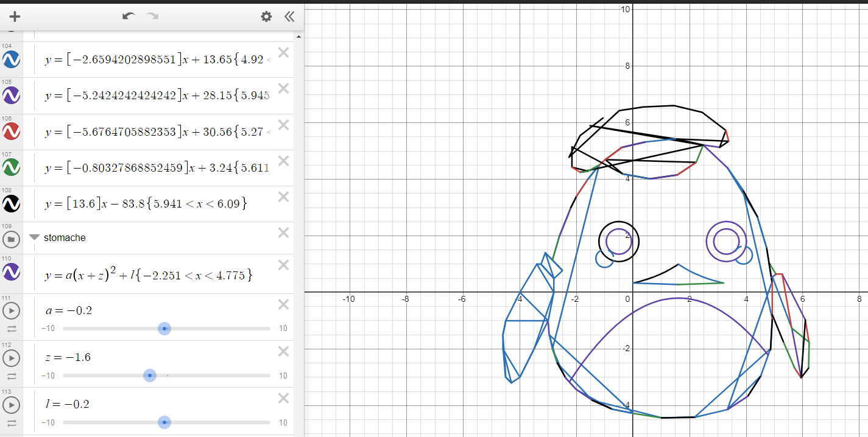Open the graph settings gear
Image resolution: width=868 pixels, height=437 pixels.
click(x=266, y=16)
